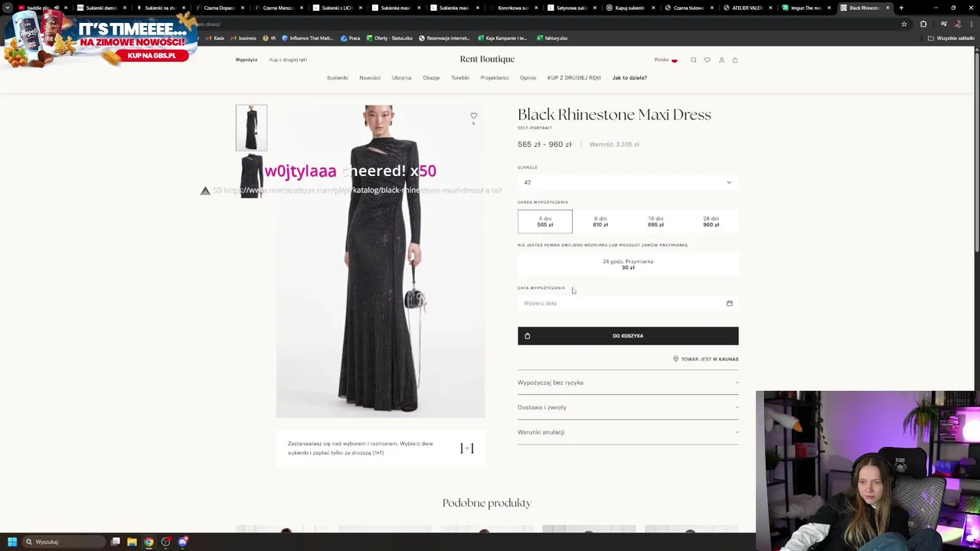The height and width of the screenshot is (551, 980).
Task: Open the Polska country selector
Action: [x=665, y=60]
